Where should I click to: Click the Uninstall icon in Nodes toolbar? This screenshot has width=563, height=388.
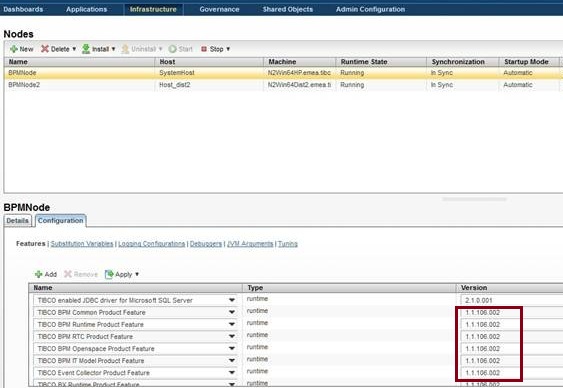[125, 49]
